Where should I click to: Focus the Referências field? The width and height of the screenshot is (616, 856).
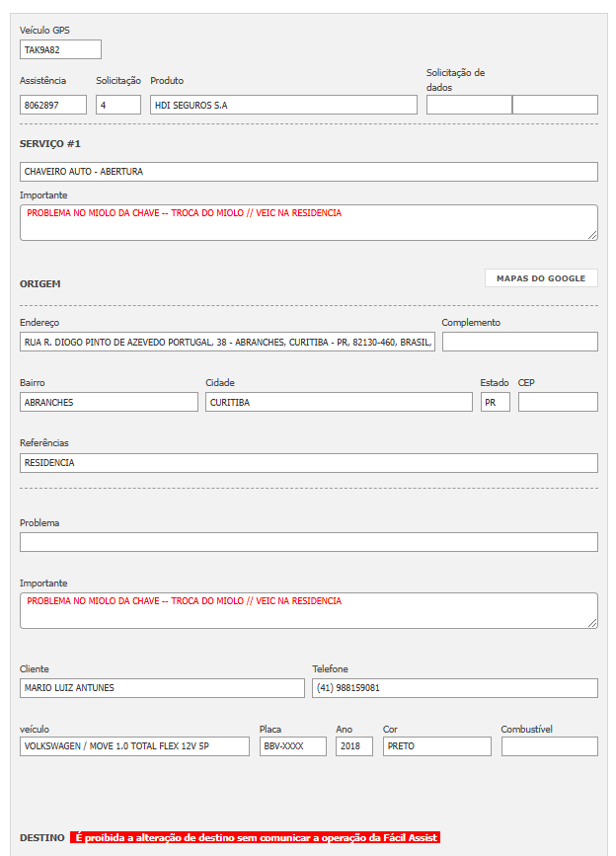coord(308,462)
